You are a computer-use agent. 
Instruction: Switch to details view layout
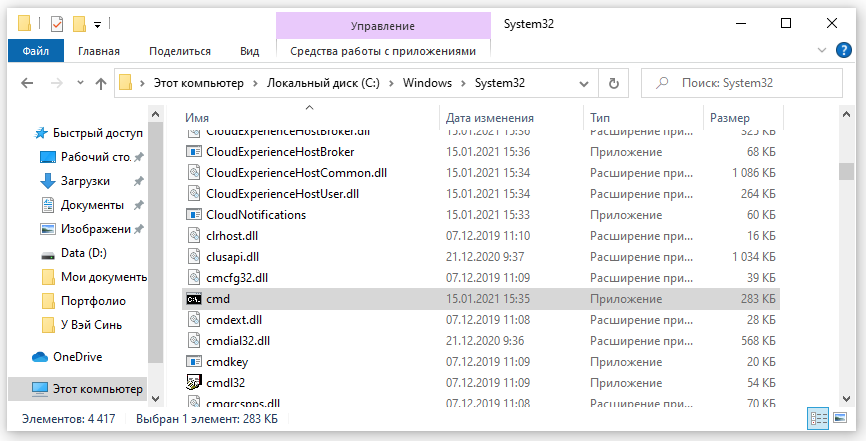pos(817,418)
